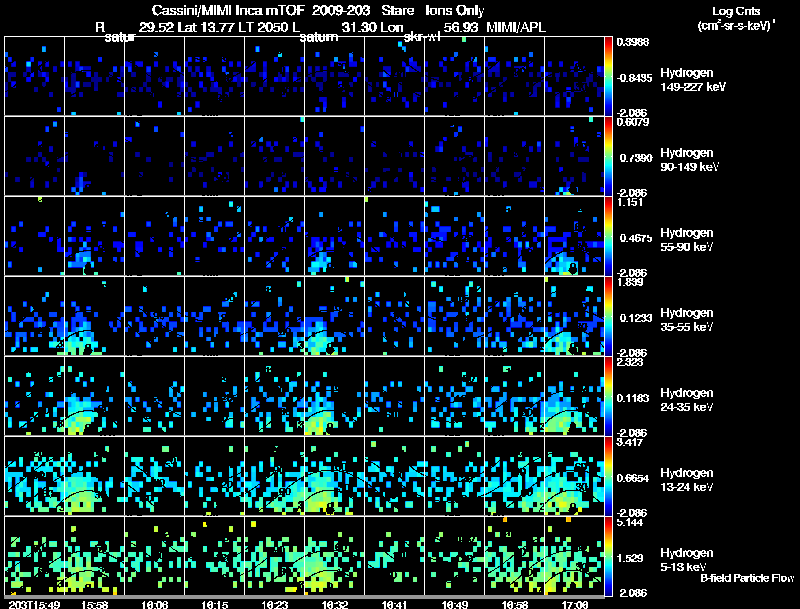
Task: Open the Hydrogen 24-35 keV image at 15:58
Action: tap(94, 396)
